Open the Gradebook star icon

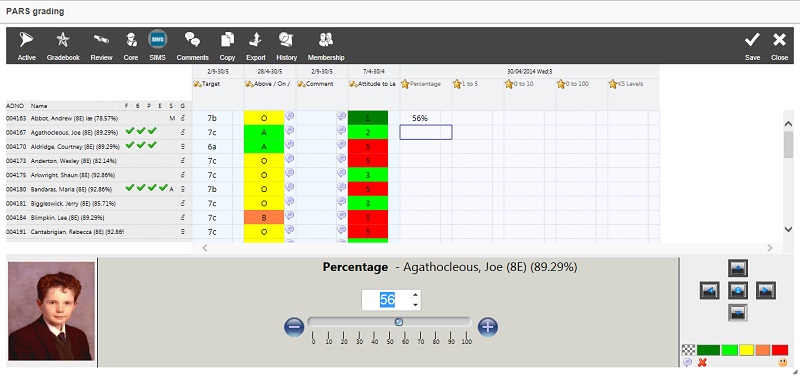click(63, 39)
